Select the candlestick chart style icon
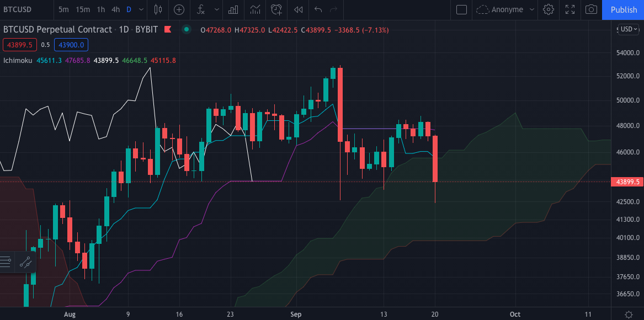The height and width of the screenshot is (320, 644). click(158, 9)
